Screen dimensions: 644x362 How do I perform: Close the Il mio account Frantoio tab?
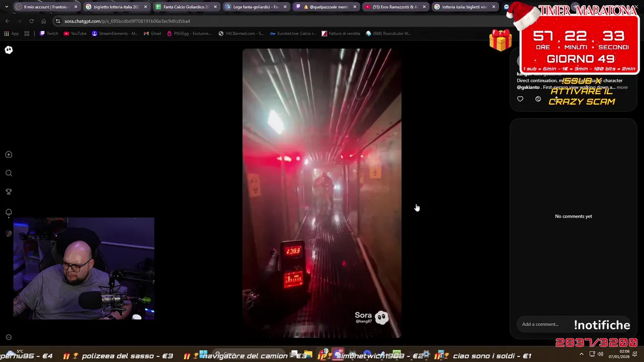tap(76, 7)
